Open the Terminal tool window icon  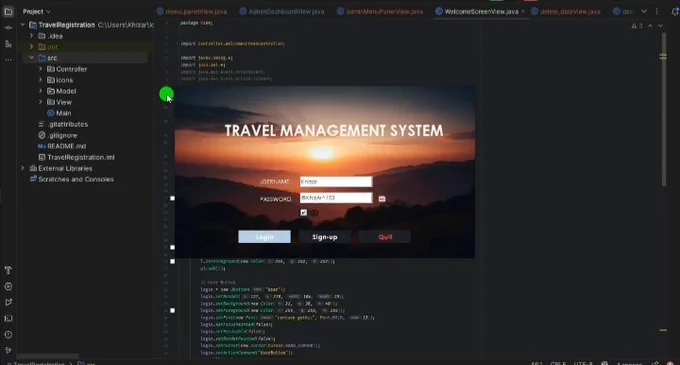pos(8,319)
